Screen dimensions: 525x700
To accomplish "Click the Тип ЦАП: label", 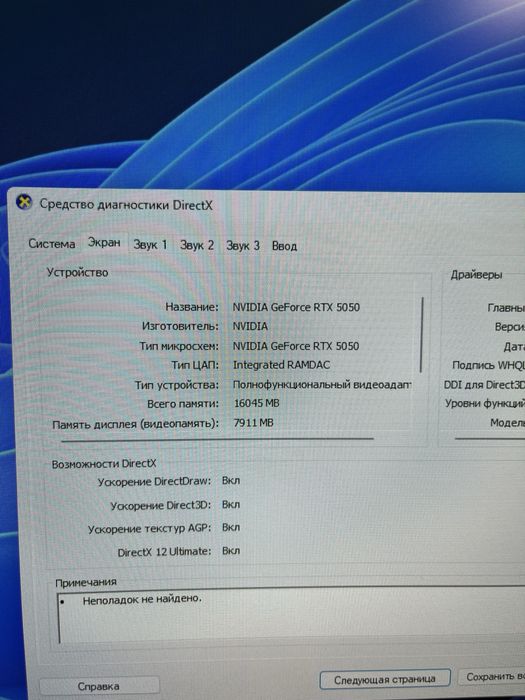I will (x=195, y=365).
